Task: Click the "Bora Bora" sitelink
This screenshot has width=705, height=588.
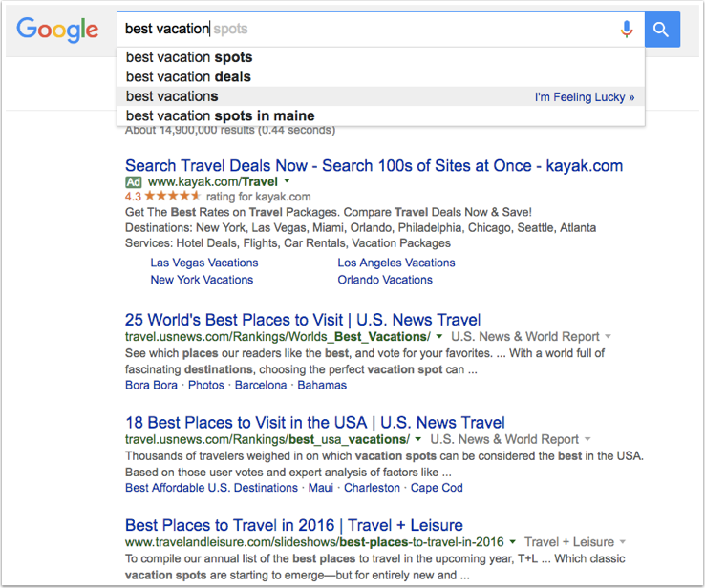Action: (151, 385)
